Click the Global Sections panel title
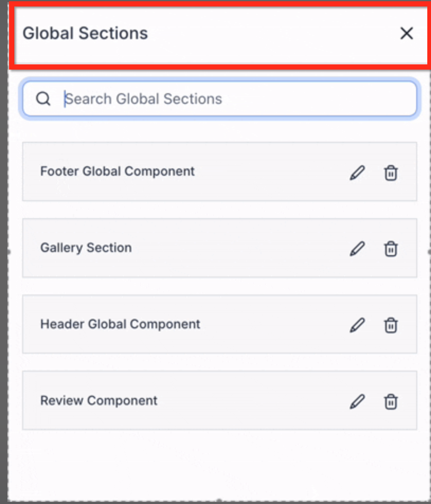The height and width of the screenshot is (504, 431). pos(85,33)
